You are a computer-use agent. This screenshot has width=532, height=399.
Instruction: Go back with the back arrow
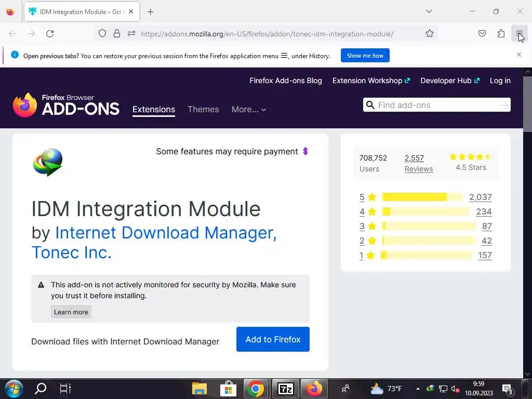point(12,34)
